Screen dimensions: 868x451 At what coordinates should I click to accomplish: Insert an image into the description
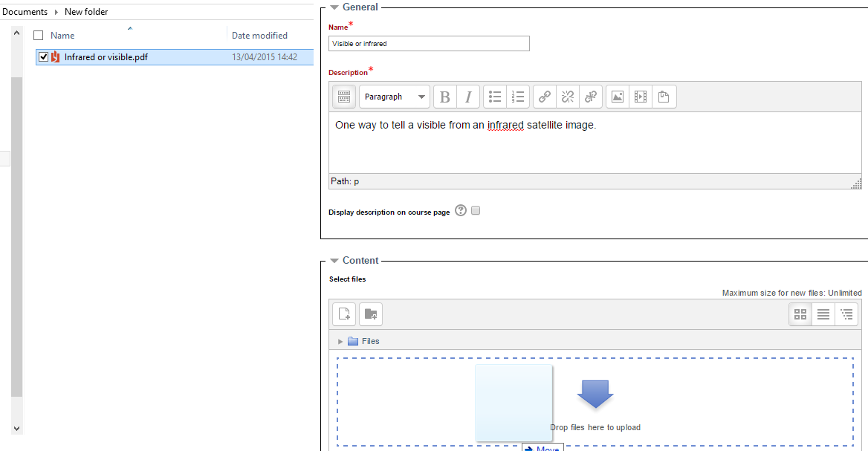coord(617,97)
